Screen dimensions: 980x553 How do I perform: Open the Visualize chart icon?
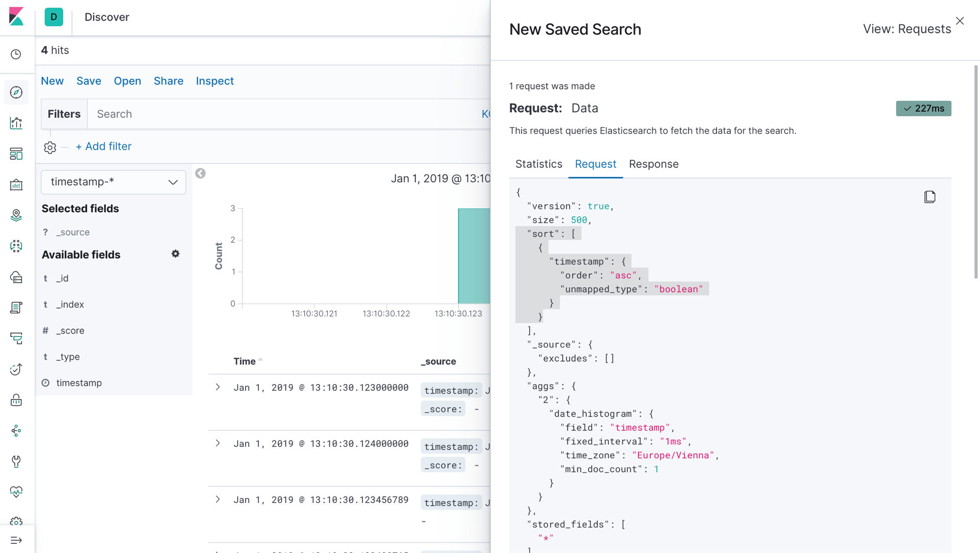[16, 123]
